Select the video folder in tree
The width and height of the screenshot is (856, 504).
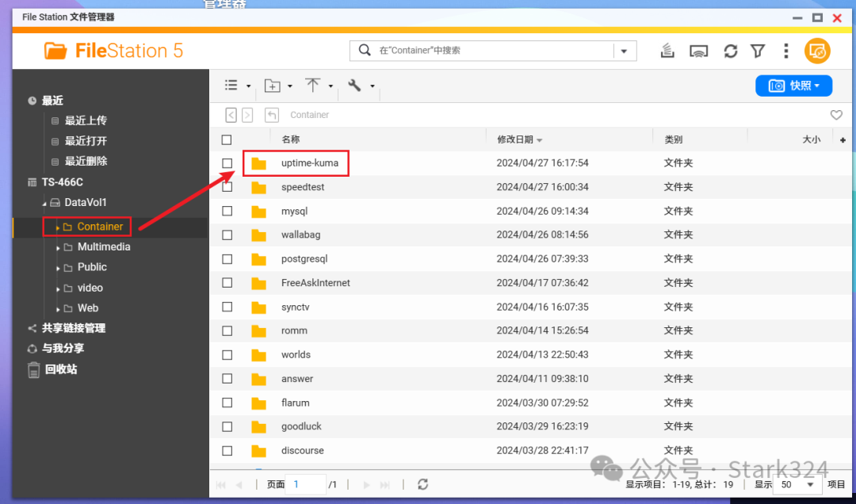90,288
